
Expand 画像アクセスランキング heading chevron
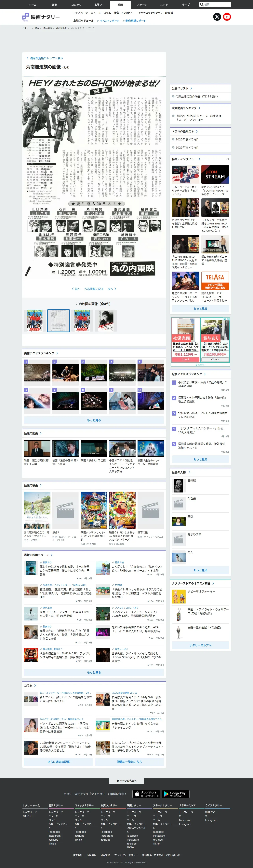tap(57, 353)
